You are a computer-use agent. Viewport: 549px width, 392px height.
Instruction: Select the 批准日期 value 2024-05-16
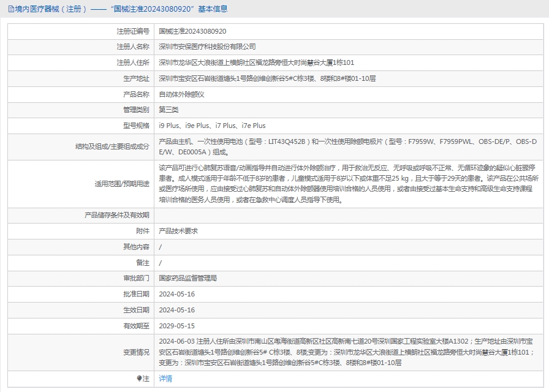pos(177,294)
